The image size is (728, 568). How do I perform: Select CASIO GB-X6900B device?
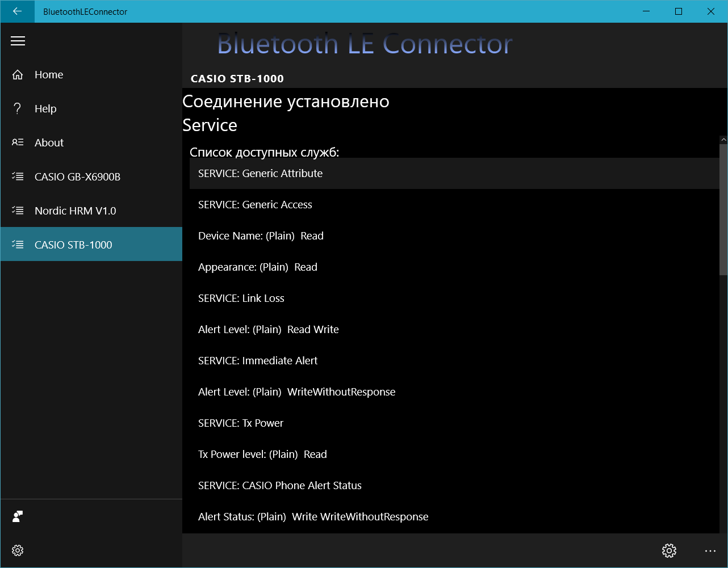point(91,176)
